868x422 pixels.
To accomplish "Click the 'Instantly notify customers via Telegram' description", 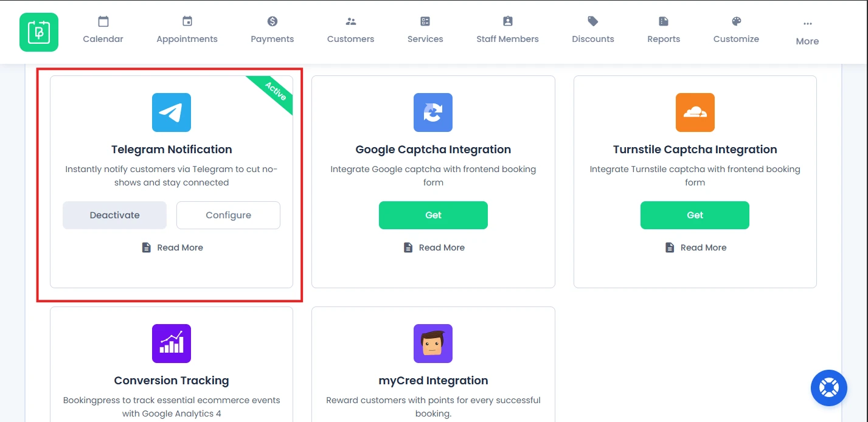I will [x=172, y=176].
